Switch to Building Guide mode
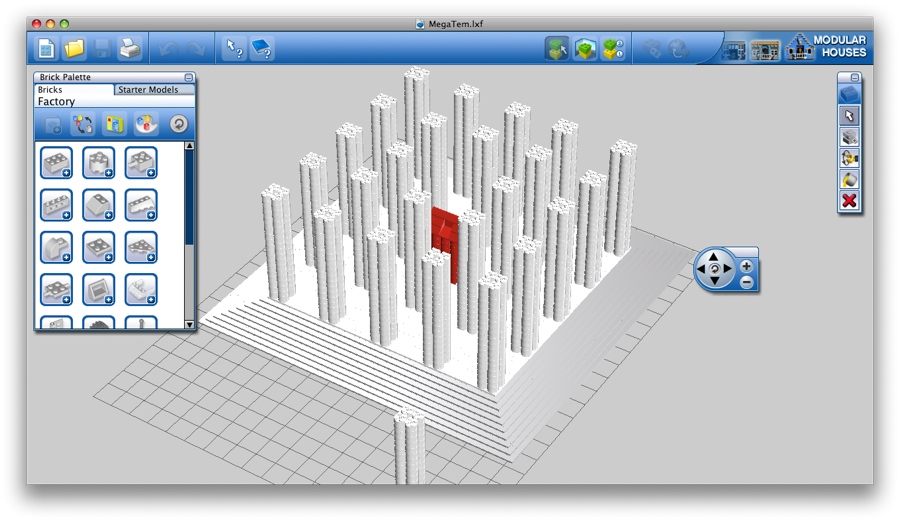Screen dimensions: 900x521 click(612, 49)
